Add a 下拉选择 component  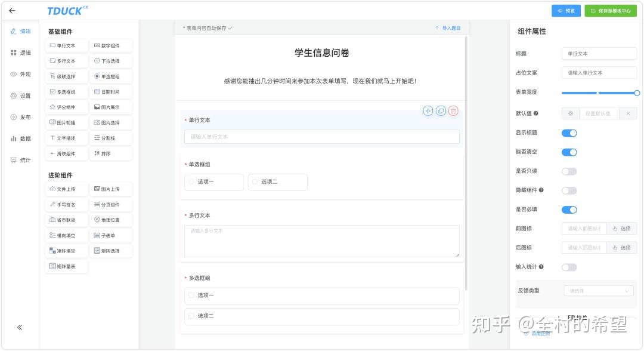[x=111, y=61]
